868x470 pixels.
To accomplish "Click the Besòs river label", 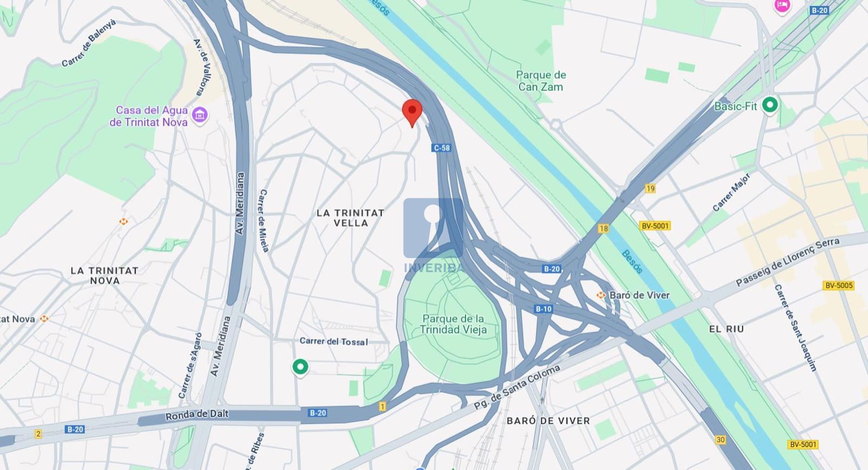I will (632, 262).
